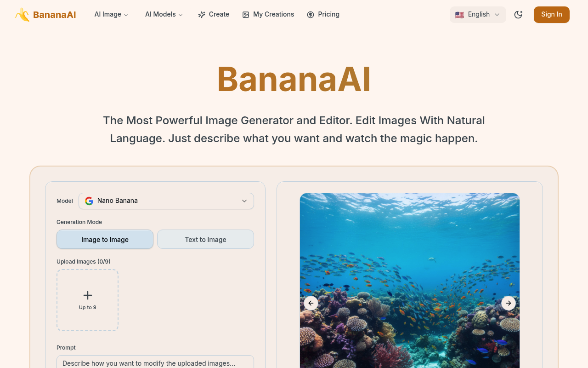Image resolution: width=588 pixels, height=368 pixels.
Task: Open the AI Image dropdown menu
Action: (x=111, y=15)
